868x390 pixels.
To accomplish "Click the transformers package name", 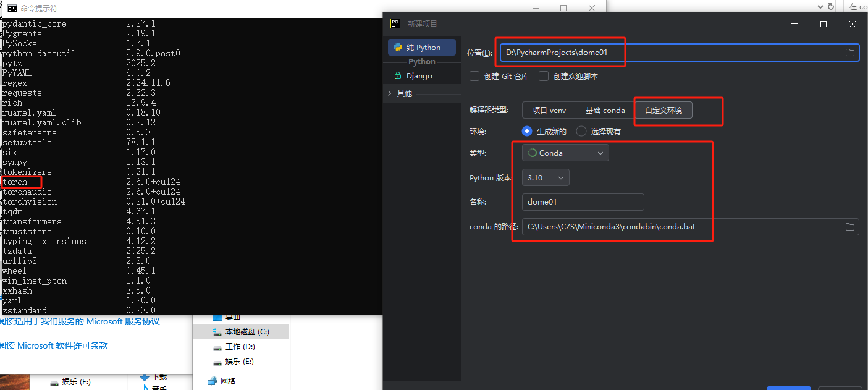I will [x=32, y=222].
